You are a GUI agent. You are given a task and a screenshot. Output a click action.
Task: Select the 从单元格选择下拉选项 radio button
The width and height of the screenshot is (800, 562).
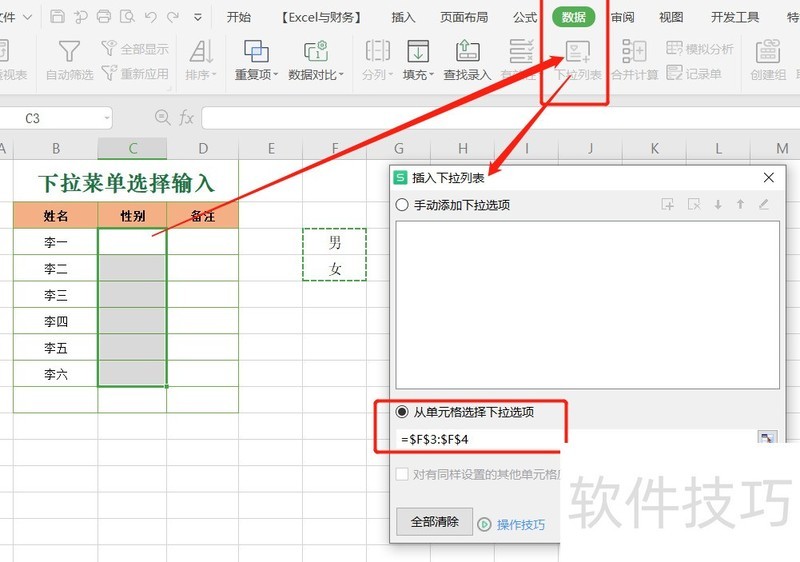point(403,412)
